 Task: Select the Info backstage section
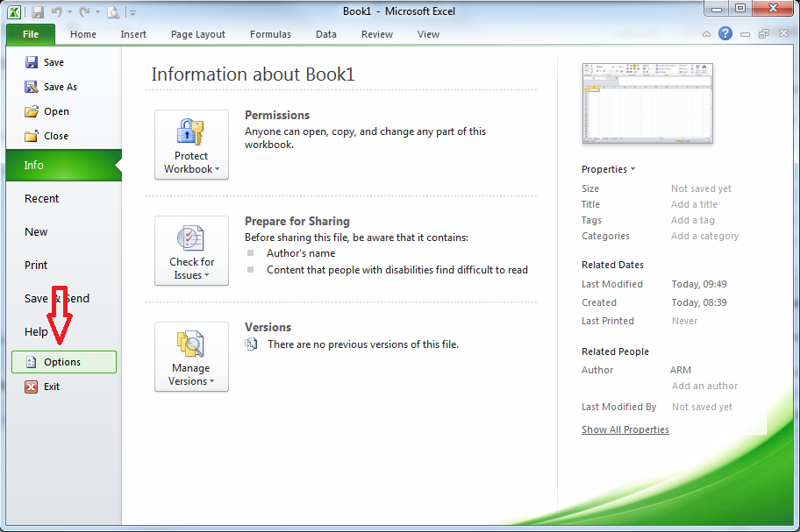tap(64, 165)
